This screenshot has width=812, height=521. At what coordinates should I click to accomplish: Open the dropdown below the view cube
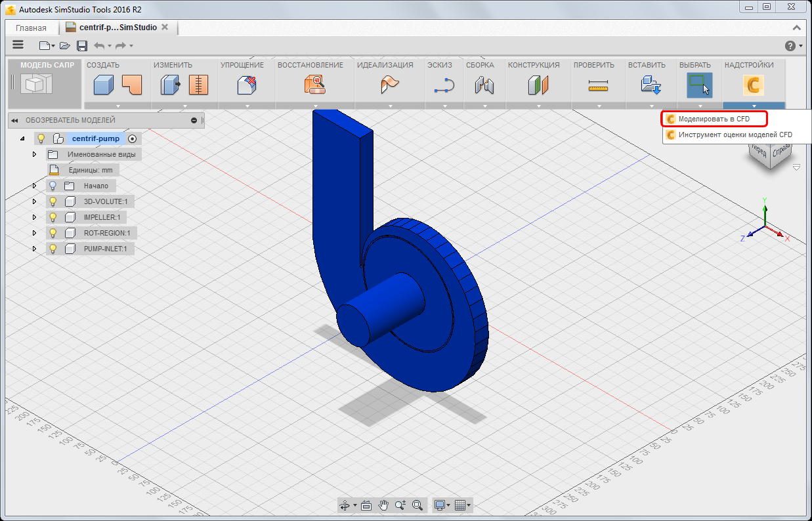tap(796, 168)
